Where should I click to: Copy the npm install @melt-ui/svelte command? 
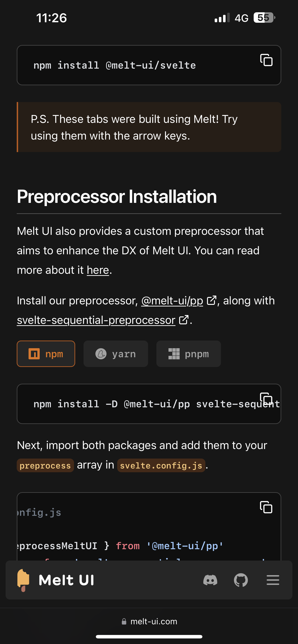point(266,60)
